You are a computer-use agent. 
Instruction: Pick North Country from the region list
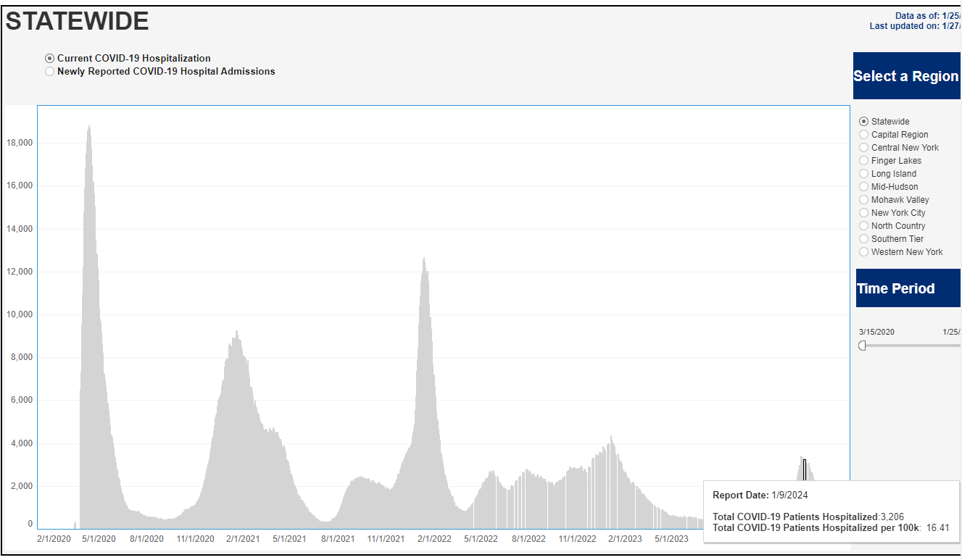pos(863,226)
